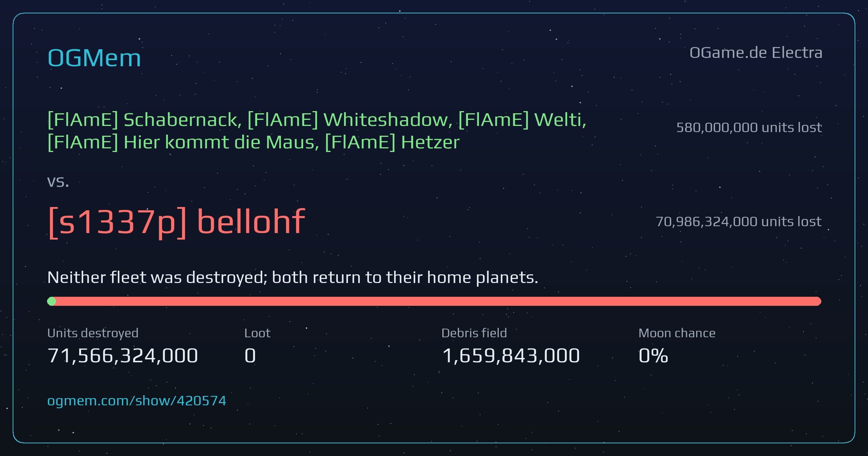The height and width of the screenshot is (456, 868).
Task: Click the 580,000,000 units lost text
Action: pyautogui.click(x=749, y=127)
